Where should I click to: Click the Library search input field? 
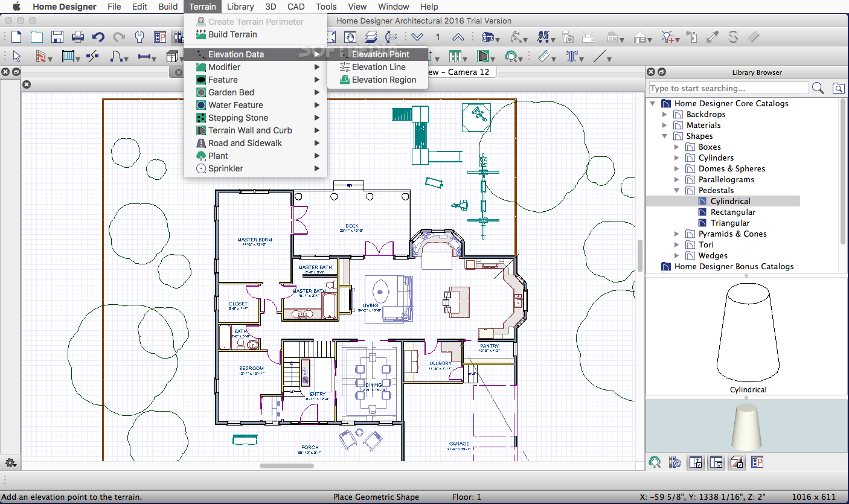tap(728, 88)
